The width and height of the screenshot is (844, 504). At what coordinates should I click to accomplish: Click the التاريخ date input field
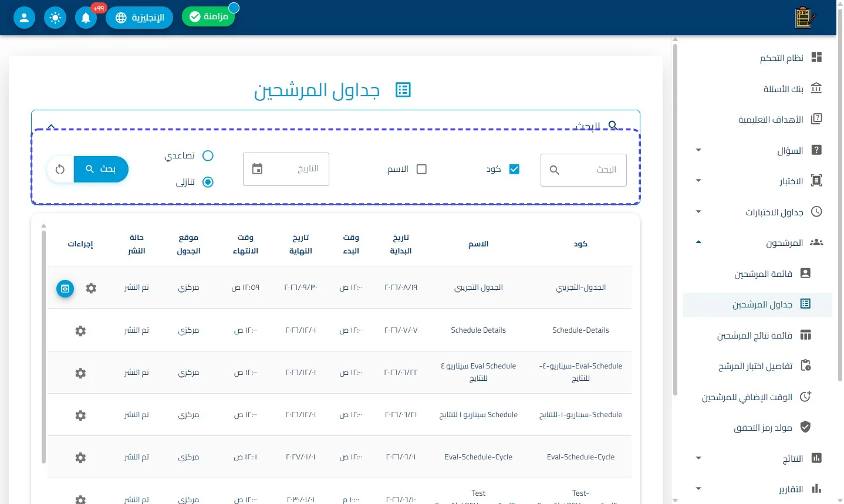point(286,169)
